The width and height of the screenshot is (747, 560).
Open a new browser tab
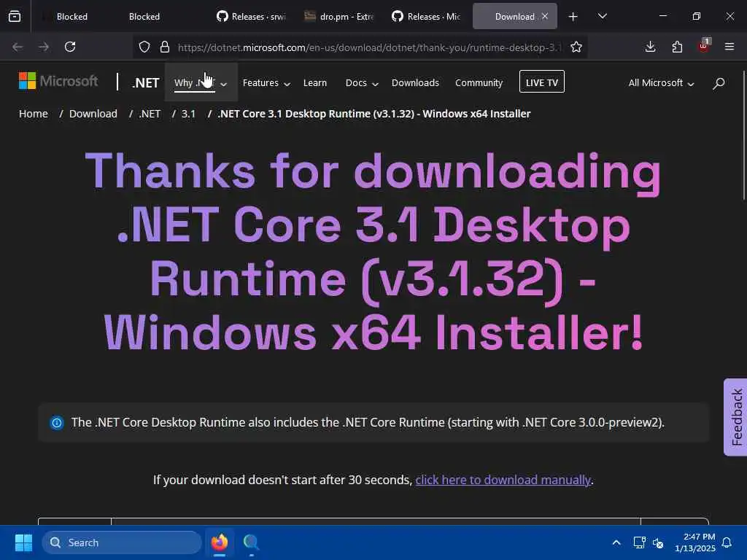point(573,17)
